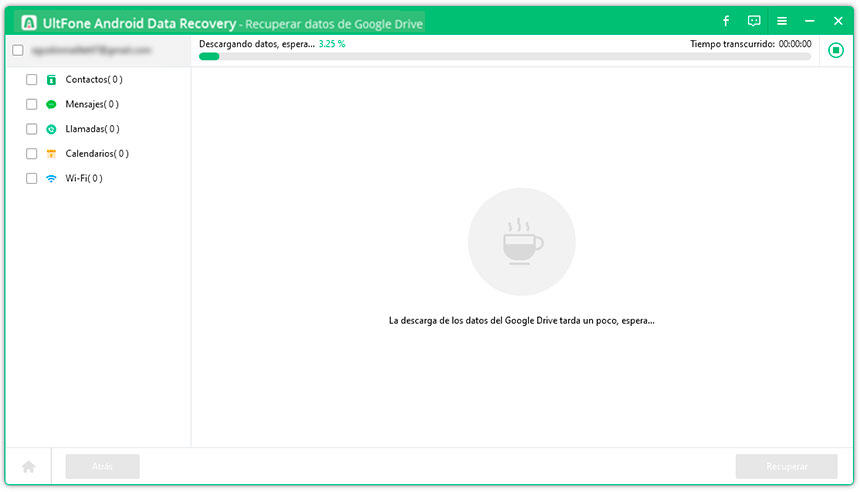Check the Contactos checkbox
Viewport: 860px width, 492px height.
[x=32, y=80]
